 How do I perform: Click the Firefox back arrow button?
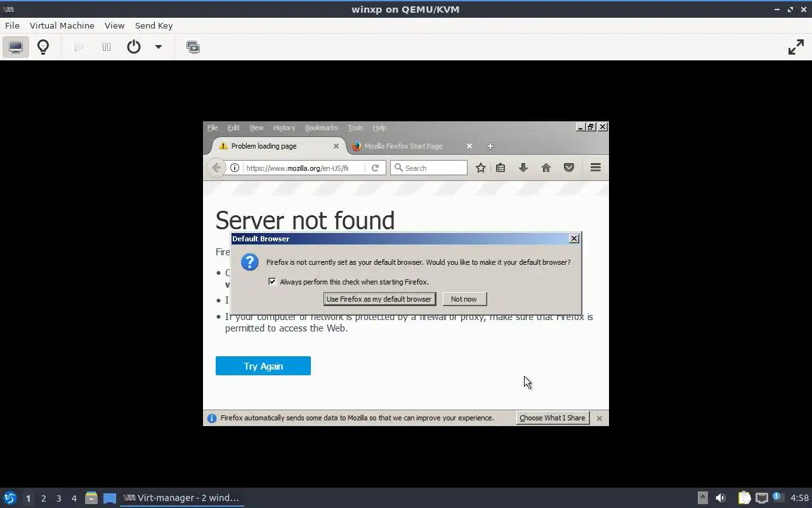[x=216, y=168]
